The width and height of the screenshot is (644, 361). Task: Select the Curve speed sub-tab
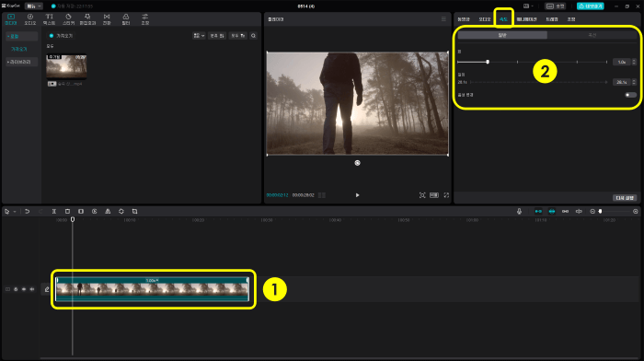(x=592, y=35)
